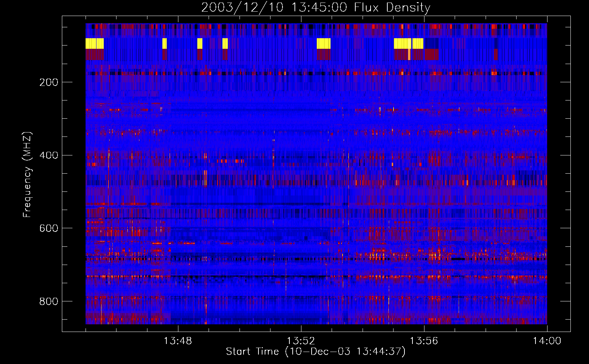
Task: Click the 13:52 time tick label
Action: point(301,341)
